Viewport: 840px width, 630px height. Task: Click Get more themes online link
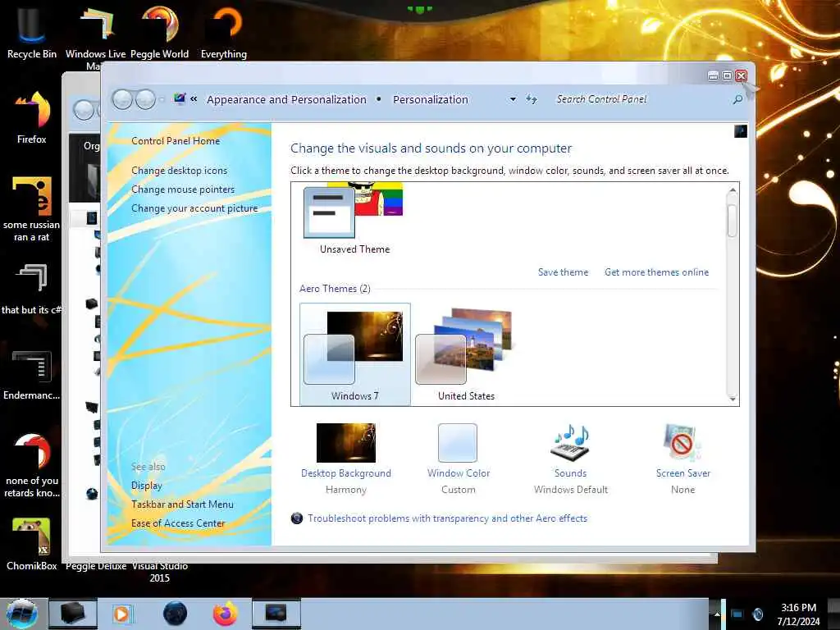point(657,272)
